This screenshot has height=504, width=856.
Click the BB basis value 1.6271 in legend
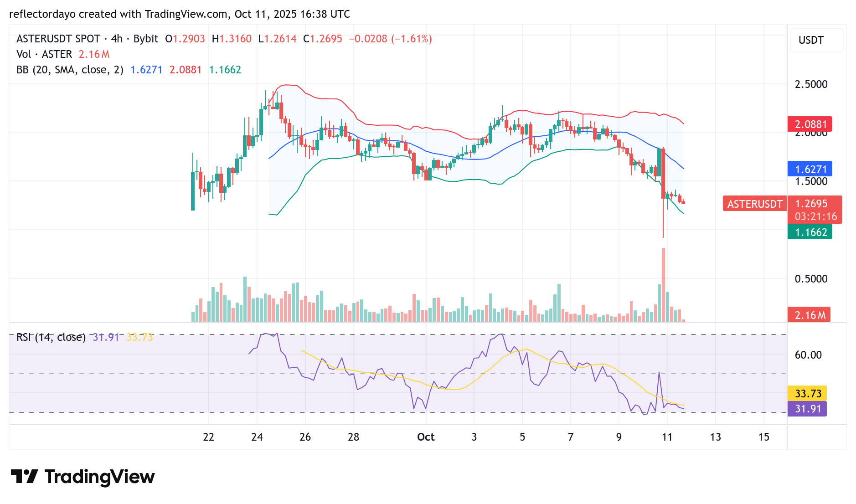coord(146,70)
